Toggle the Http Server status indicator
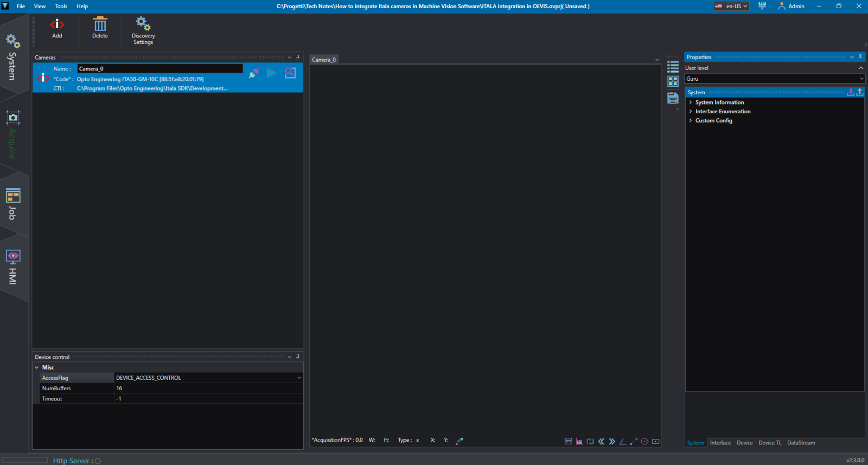Screen dimensions: 868x465 [x=98, y=461]
